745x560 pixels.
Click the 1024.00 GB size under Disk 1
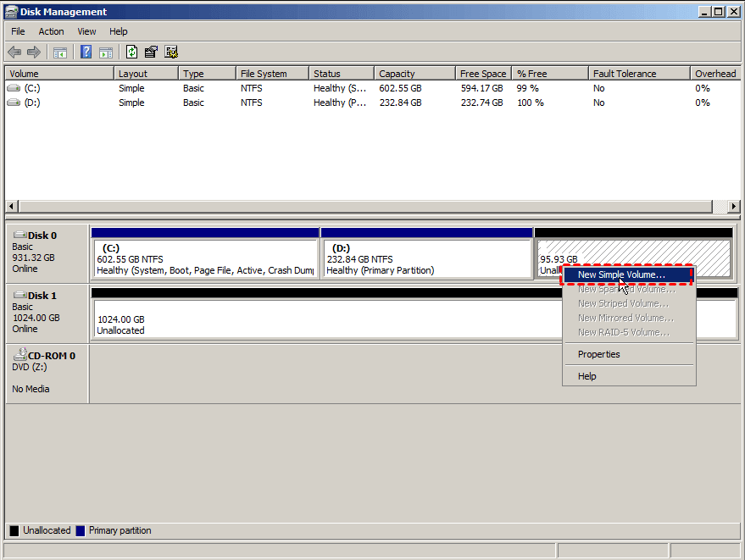click(36, 318)
